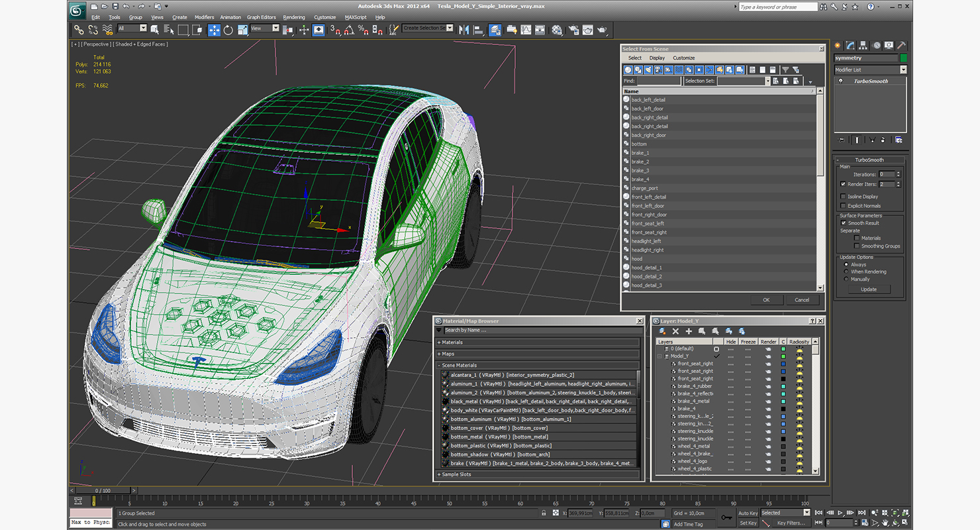980x530 pixels.
Task: Activate the Bind to Space Warp tool
Action: click(x=109, y=30)
